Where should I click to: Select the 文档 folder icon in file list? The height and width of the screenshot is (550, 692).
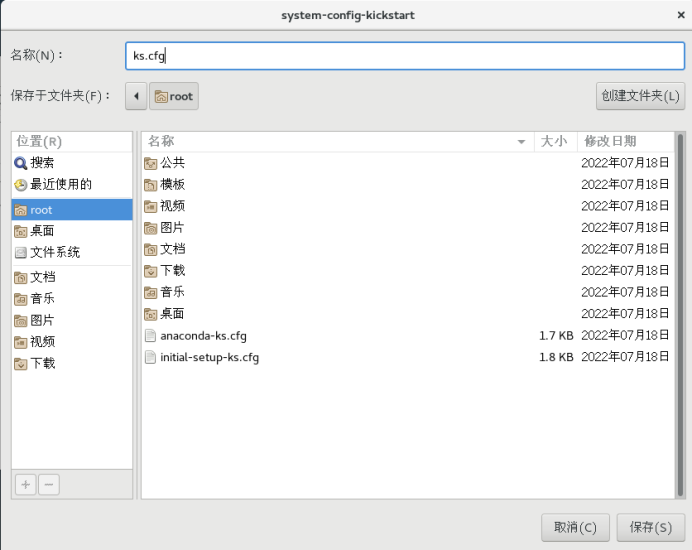(150, 250)
